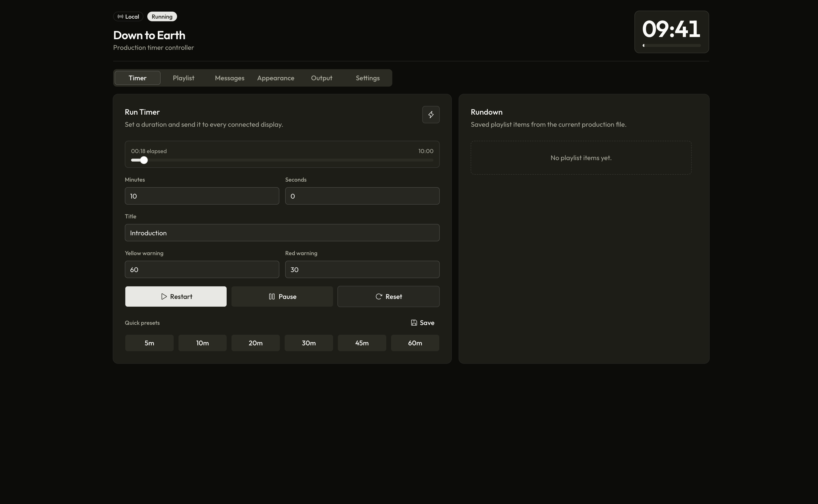Click the circular arrow icon on Reset
Viewport: 818px width, 504px height.
379,296
